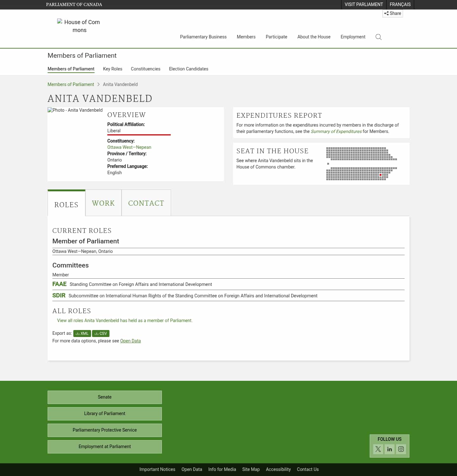Viewport: 457px width, 476px height.
Task: Click the Share icon near the top right
Action: pyautogui.click(x=393, y=13)
